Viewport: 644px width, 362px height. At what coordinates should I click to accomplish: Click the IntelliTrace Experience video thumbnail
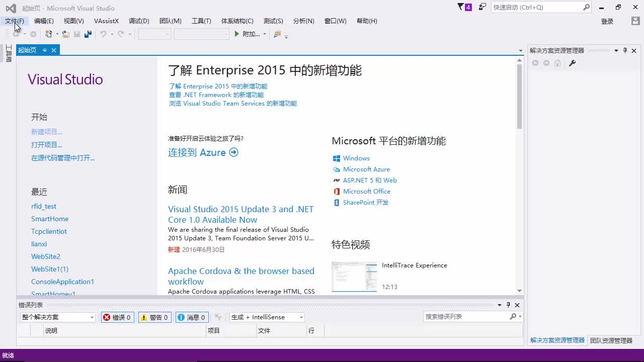354,277
